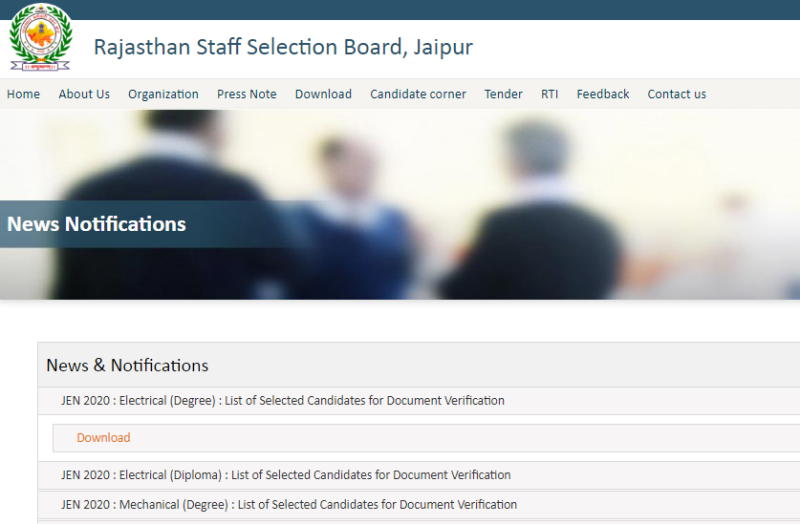The height and width of the screenshot is (524, 800).
Task: Collapse the JEN 2020 Electrical (Degree) notification
Action: click(x=283, y=401)
